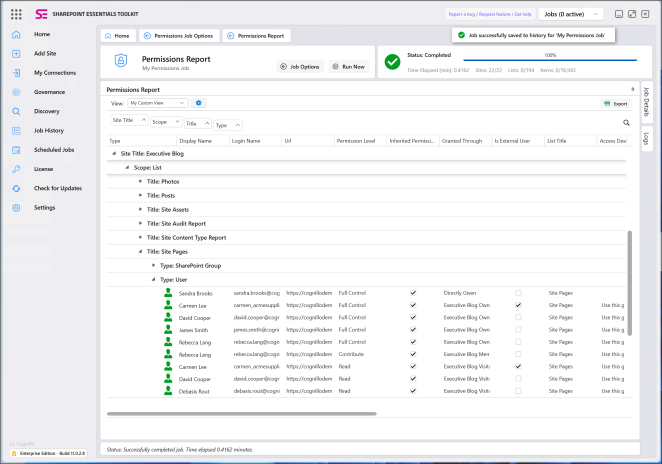Click the Run Now button
The height and width of the screenshot is (464, 662).
point(349,67)
